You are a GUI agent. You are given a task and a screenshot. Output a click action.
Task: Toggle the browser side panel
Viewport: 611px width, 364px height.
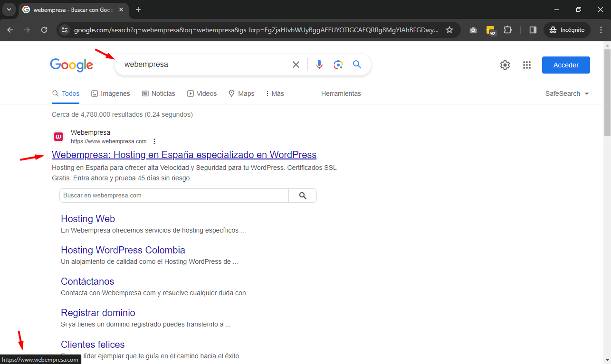point(533,30)
